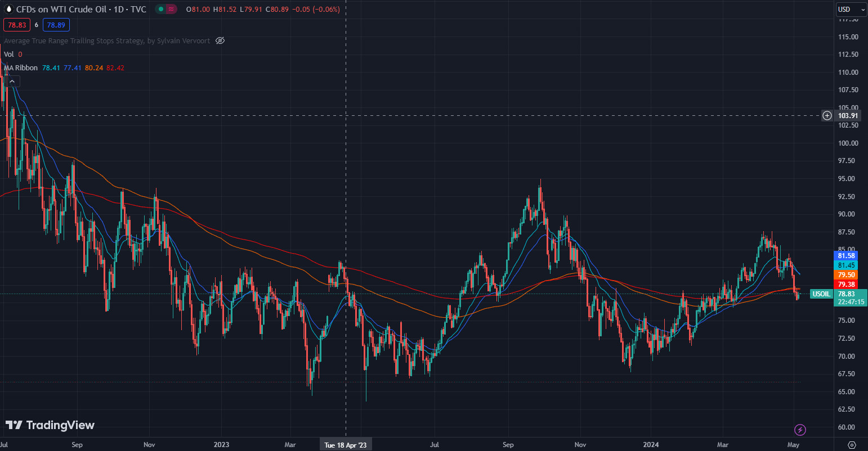The height and width of the screenshot is (451, 868).
Task: Click the Tue 18 Apr '23 date label
Action: pyautogui.click(x=346, y=445)
